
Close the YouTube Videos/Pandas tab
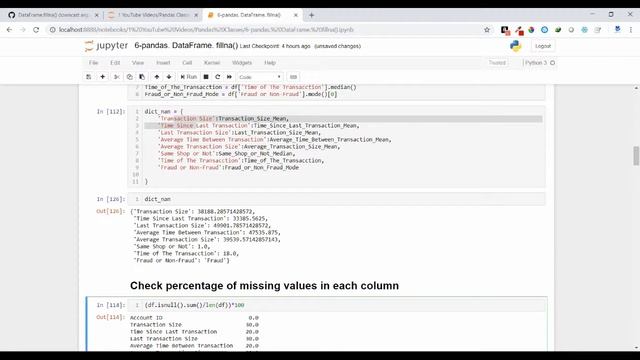(196, 15)
